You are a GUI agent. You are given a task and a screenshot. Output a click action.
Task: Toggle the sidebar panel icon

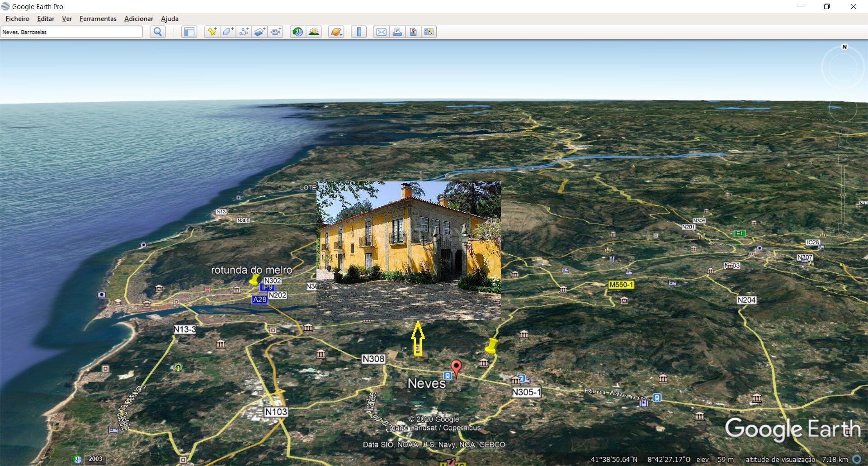(189, 32)
